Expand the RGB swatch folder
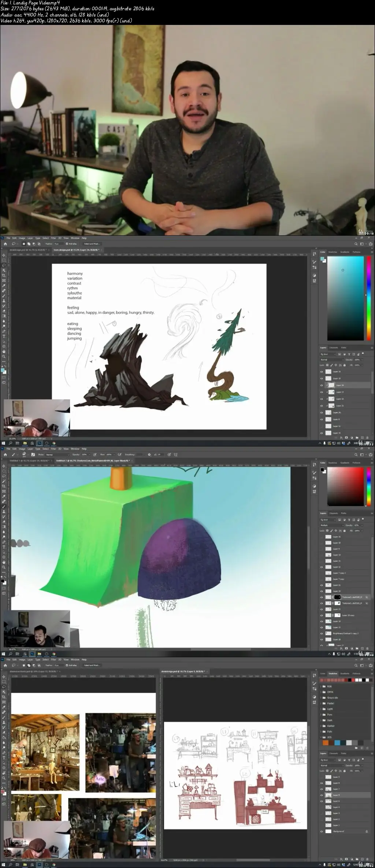Screen dimensions: 375x868 click(321, 687)
